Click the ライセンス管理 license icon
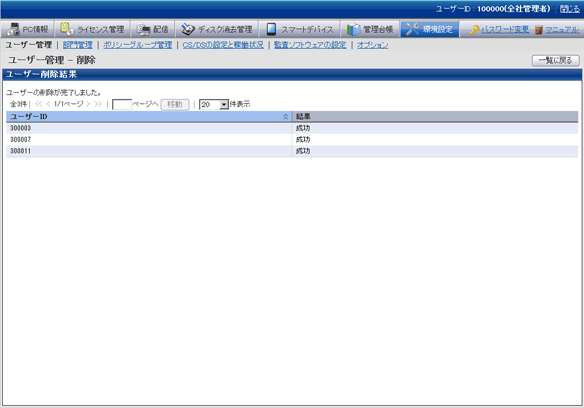 [67, 29]
